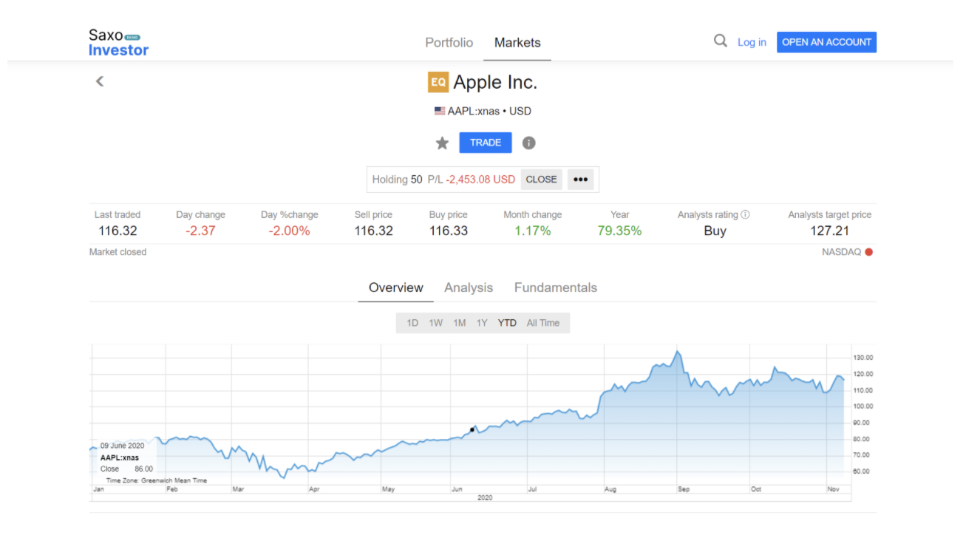This screenshot has height=541, width=980.
Task: Select the YTD chart range
Action: (x=507, y=323)
